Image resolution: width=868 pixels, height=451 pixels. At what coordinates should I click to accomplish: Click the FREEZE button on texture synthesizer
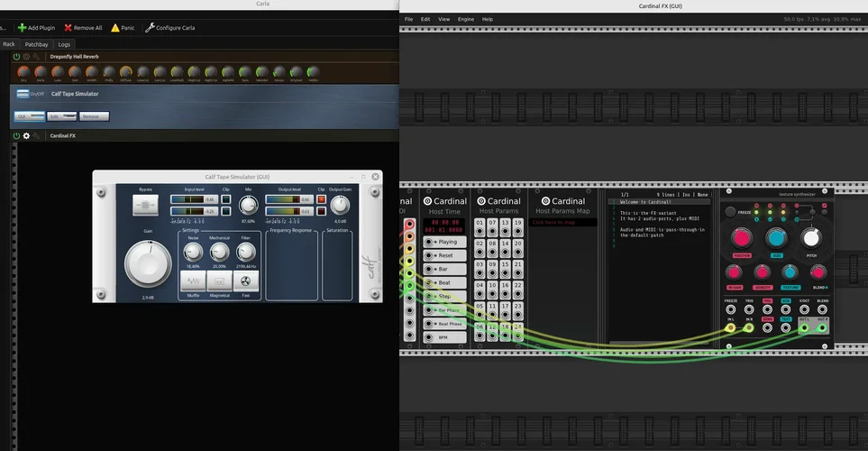click(x=730, y=212)
